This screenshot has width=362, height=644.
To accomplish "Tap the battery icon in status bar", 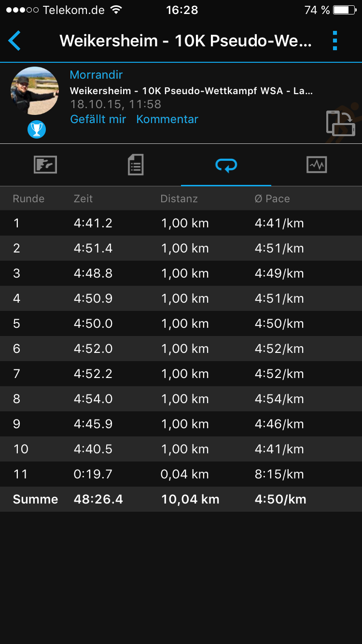I will click(345, 10).
